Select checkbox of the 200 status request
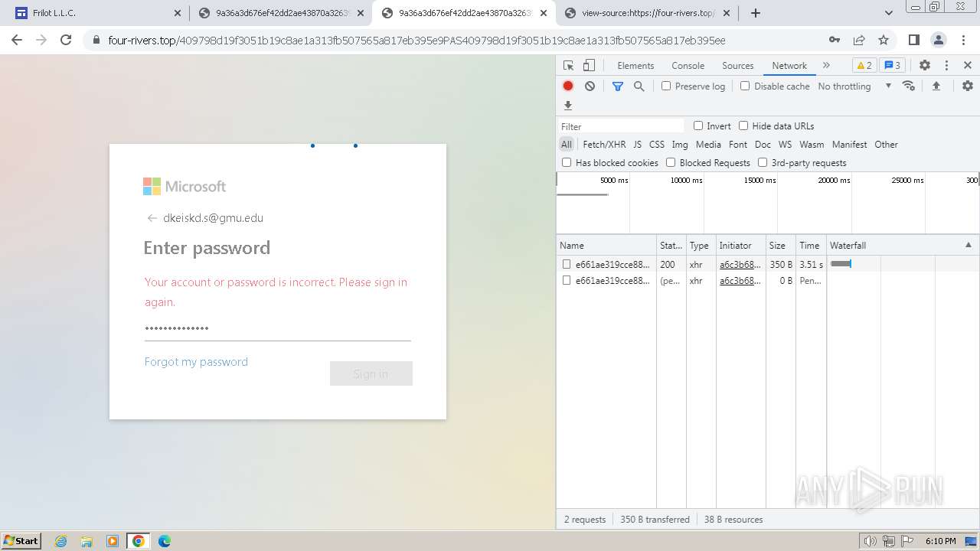The image size is (980, 551). (x=567, y=264)
